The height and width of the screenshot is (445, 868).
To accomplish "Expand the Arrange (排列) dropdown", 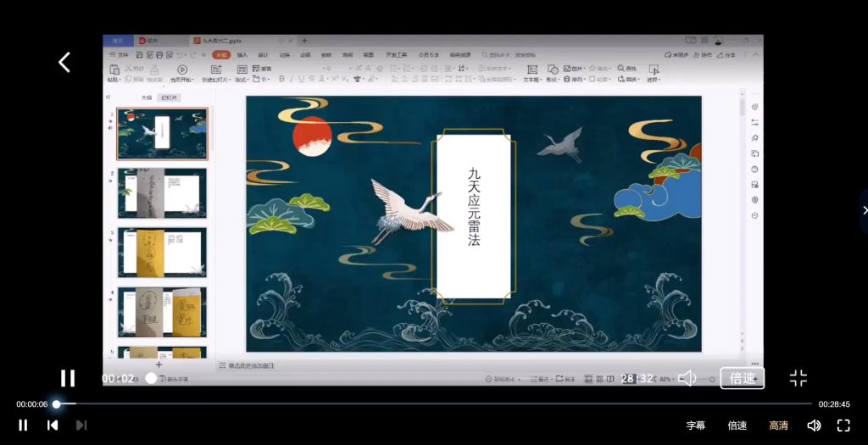I will pos(577,79).
